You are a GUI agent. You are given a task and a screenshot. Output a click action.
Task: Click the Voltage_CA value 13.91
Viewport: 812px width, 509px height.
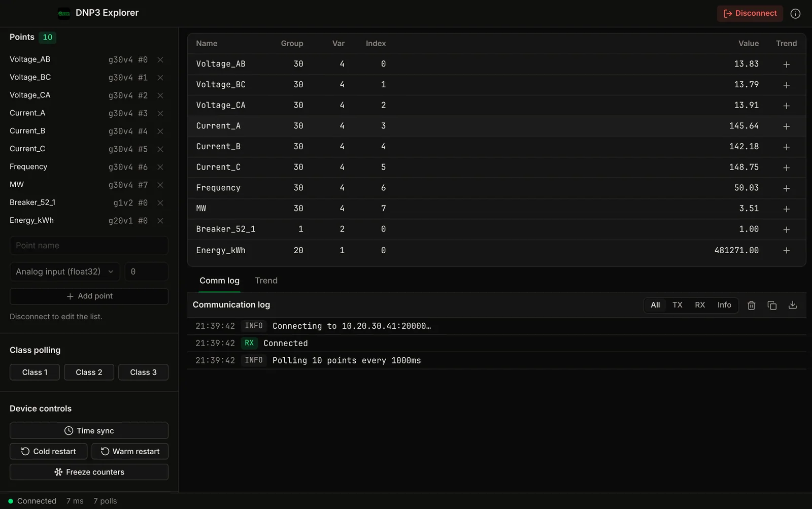[x=746, y=105]
